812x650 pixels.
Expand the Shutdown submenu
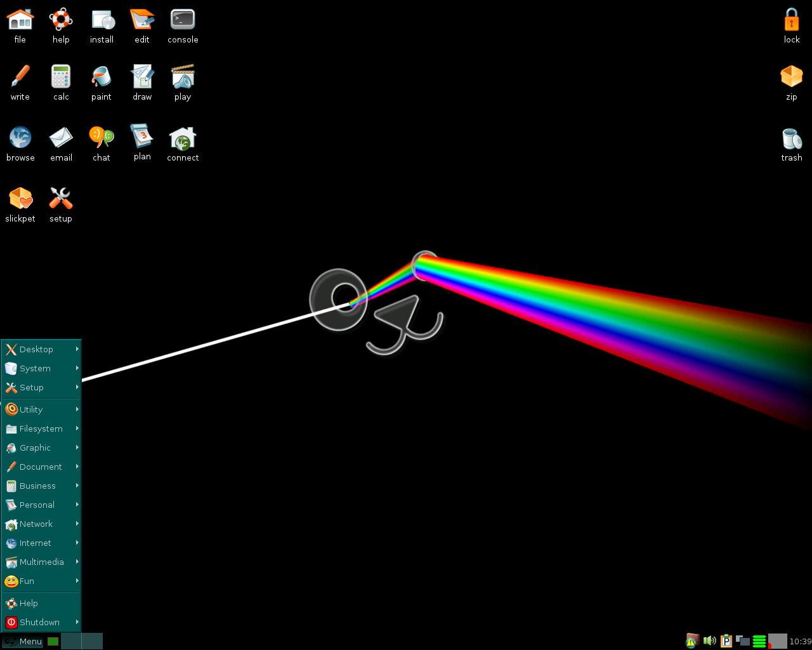pyautogui.click(x=38, y=622)
